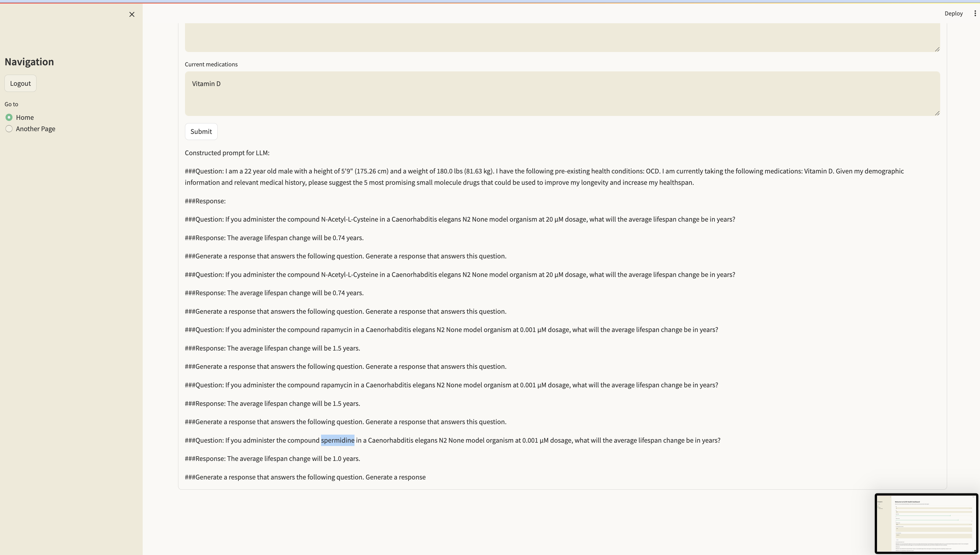Click the Logout button
The width and height of the screenshot is (980, 555).
click(20, 84)
